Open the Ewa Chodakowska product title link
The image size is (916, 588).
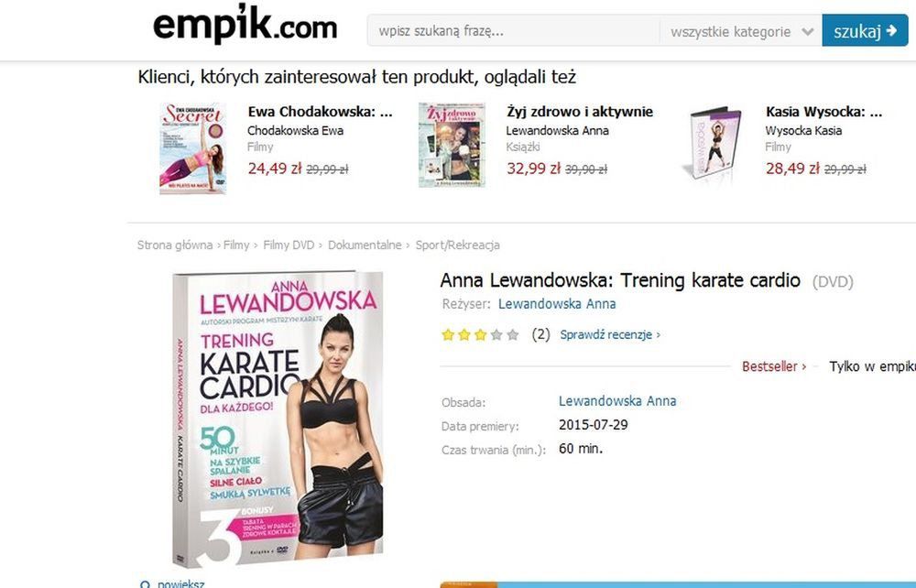[x=320, y=112]
